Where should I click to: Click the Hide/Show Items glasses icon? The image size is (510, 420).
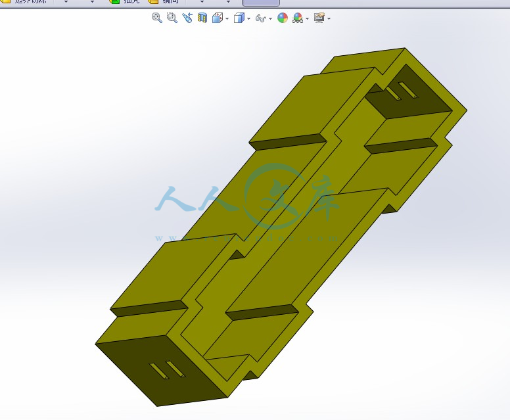tap(260, 18)
